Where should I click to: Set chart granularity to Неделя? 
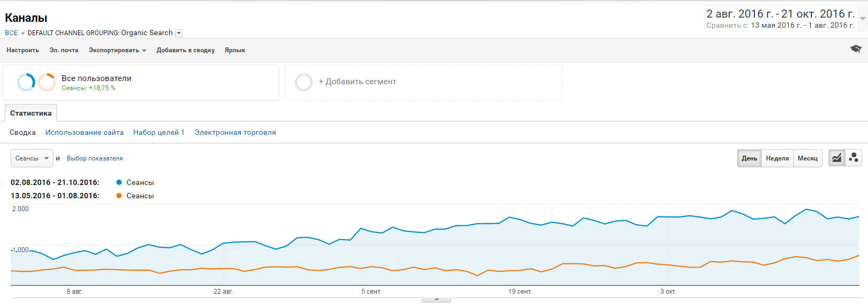click(x=777, y=158)
